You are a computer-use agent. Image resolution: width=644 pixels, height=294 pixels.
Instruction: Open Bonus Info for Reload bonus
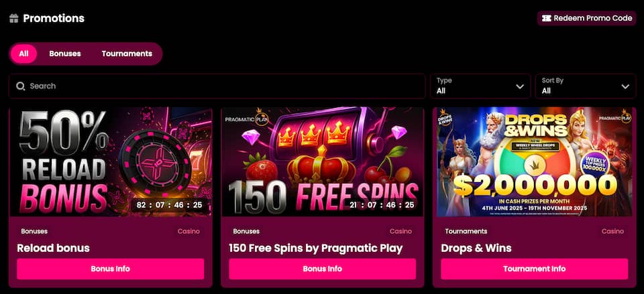pyautogui.click(x=111, y=269)
